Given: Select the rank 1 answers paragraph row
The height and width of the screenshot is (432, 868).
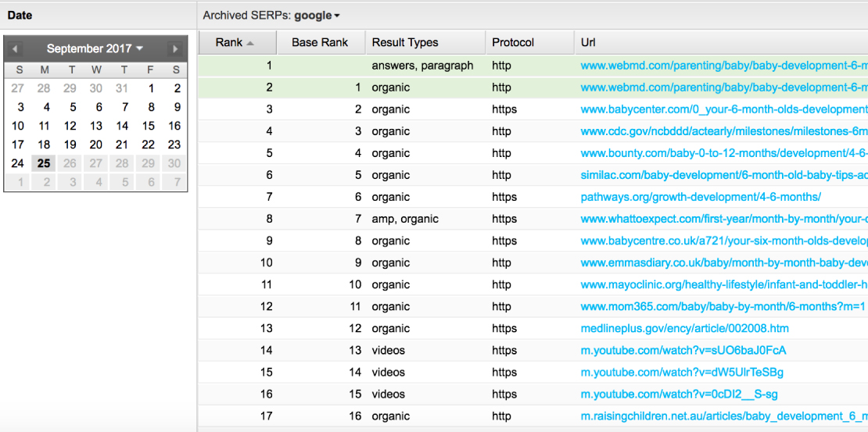Looking at the screenshot, I should pos(422,66).
